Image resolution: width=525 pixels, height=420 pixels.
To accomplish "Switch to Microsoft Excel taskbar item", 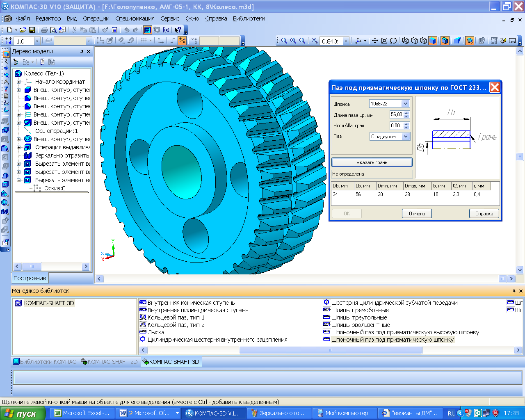I will click(82, 413).
